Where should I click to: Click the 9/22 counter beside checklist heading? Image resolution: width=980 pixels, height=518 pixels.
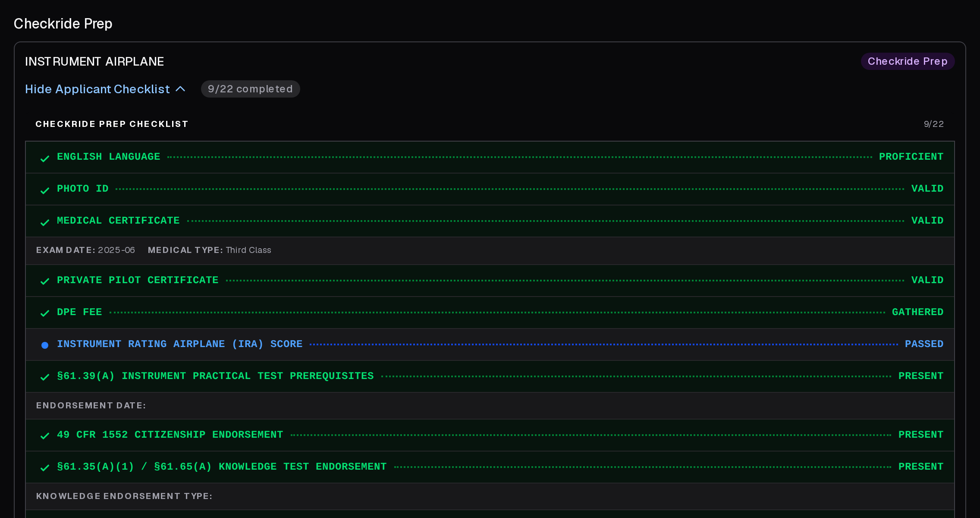[933, 124]
